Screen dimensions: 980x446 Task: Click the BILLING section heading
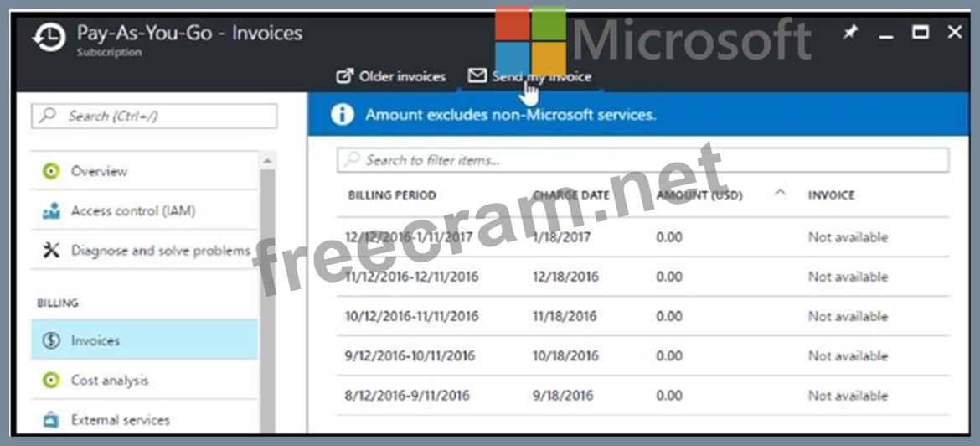coord(58,303)
